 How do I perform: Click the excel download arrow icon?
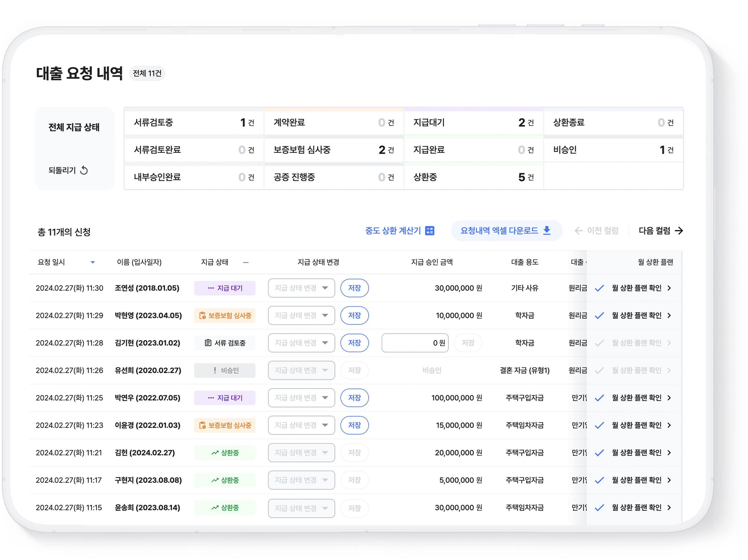[x=547, y=230]
